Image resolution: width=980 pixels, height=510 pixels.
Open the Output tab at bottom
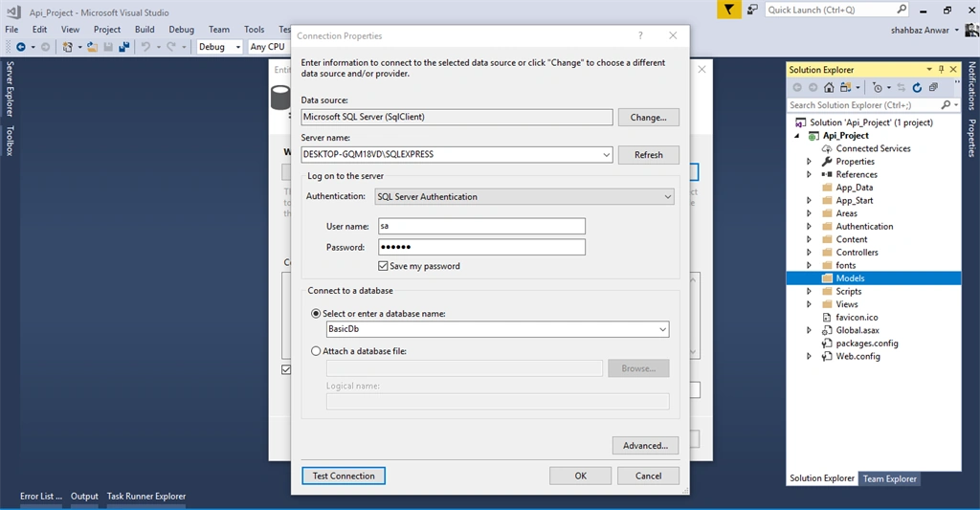pyautogui.click(x=84, y=497)
